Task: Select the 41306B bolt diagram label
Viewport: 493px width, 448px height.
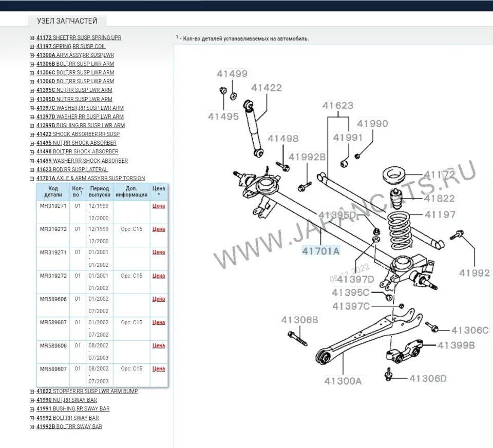Action: pos(299,320)
